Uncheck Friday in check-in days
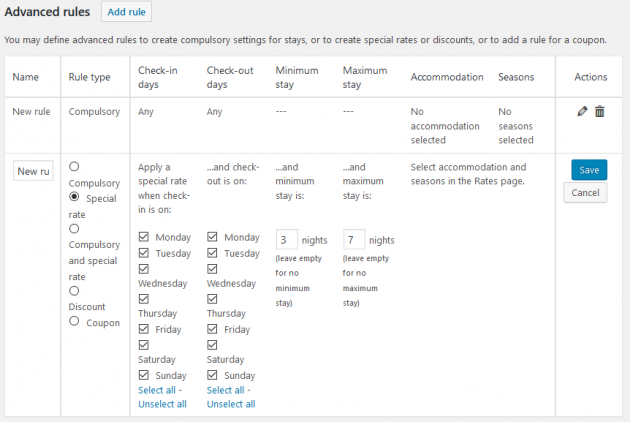 (144, 329)
